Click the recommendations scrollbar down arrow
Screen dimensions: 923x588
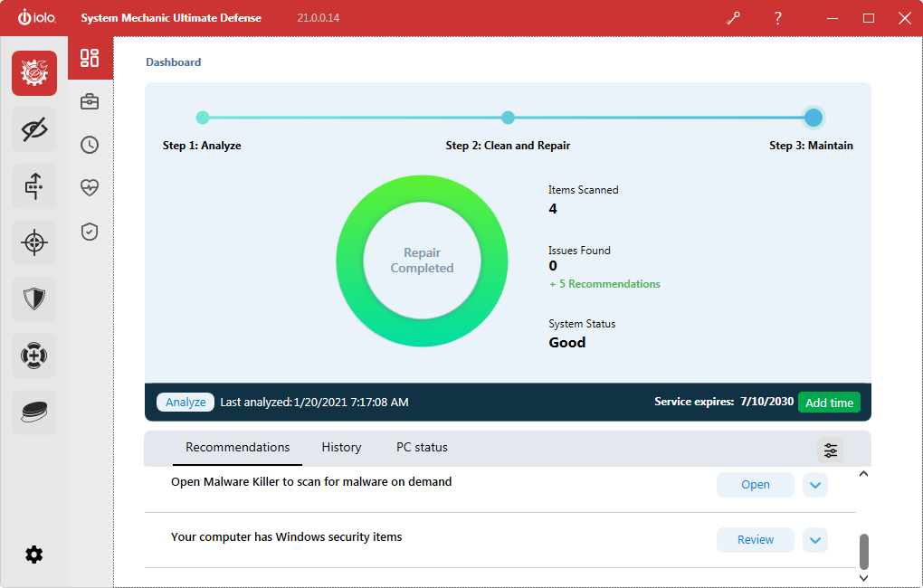point(863,578)
